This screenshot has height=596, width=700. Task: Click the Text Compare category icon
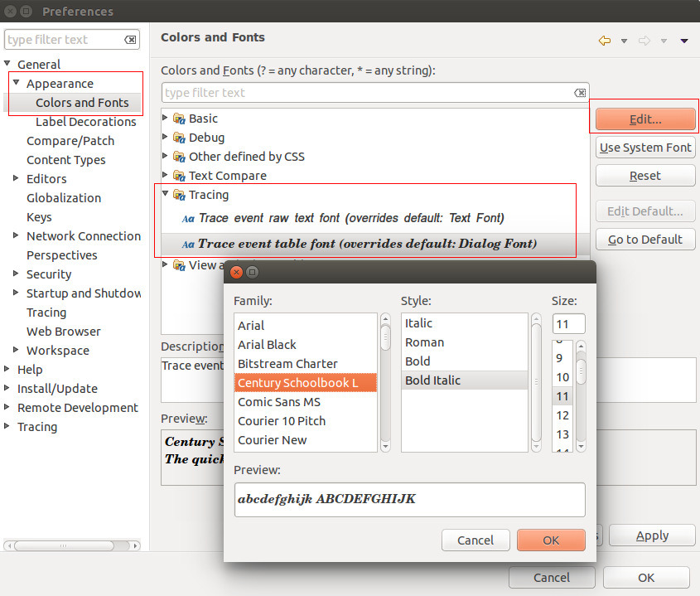(178, 176)
